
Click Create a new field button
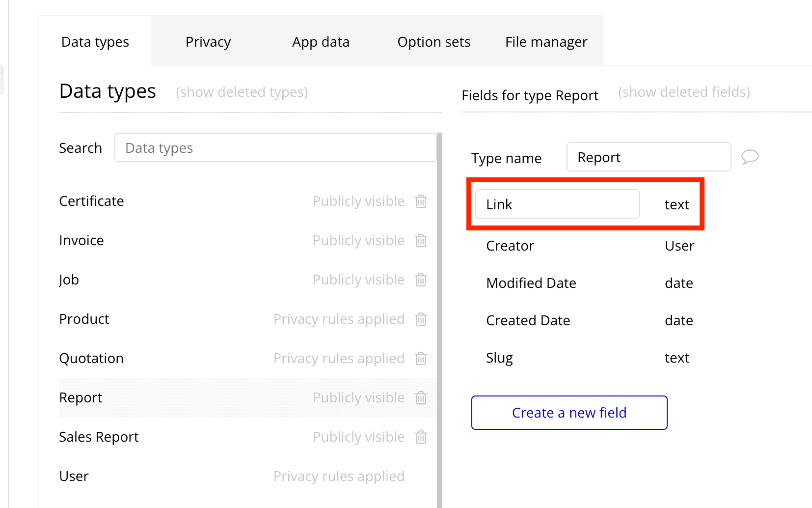click(x=569, y=413)
